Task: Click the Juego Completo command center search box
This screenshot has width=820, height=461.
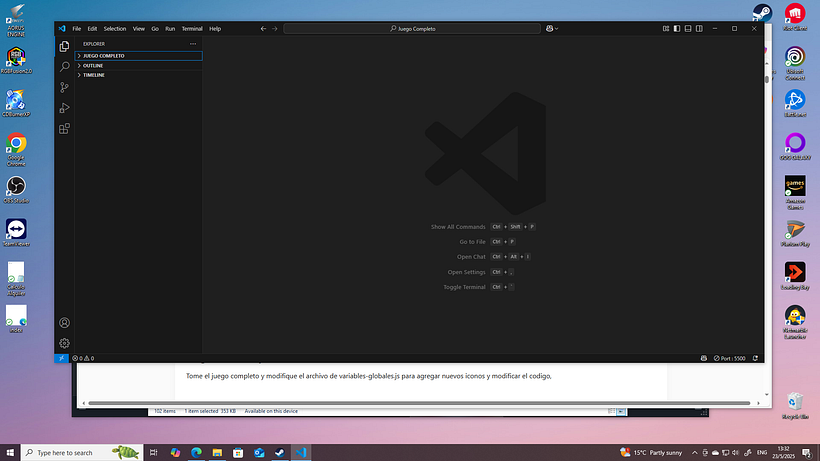Action: click(x=412, y=29)
